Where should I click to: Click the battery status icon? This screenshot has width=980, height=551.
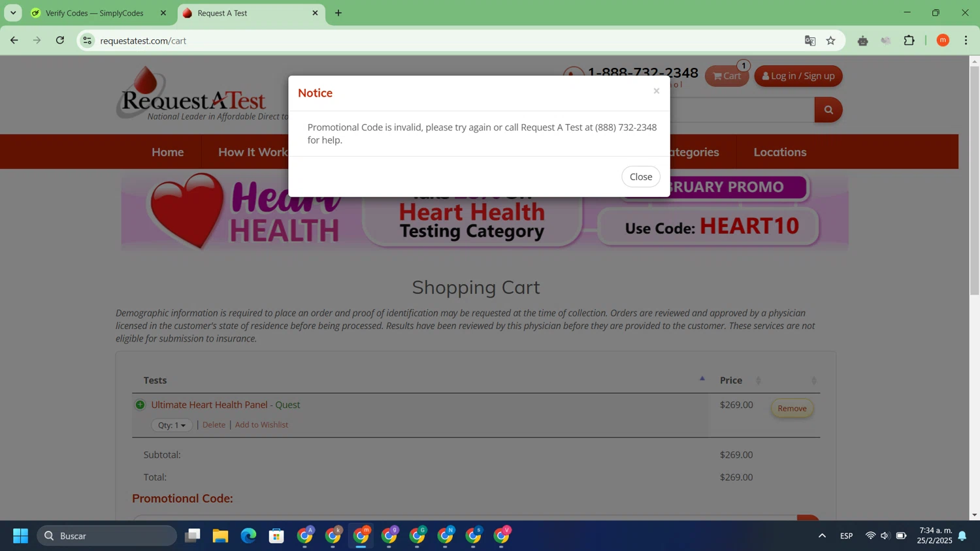click(901, 536)
